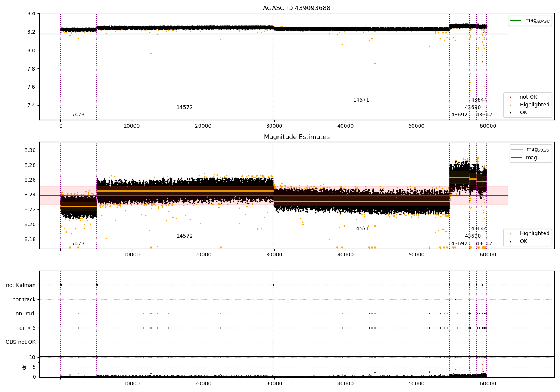Image resolution: width=560 pixels, height=392 pixels.
Task: Click the 8.24 y-axis tick in middle plot
Action: [30, 195]
